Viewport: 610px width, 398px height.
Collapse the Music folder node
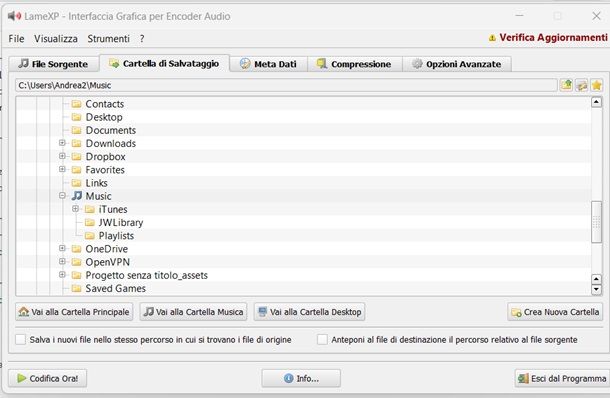62,195
